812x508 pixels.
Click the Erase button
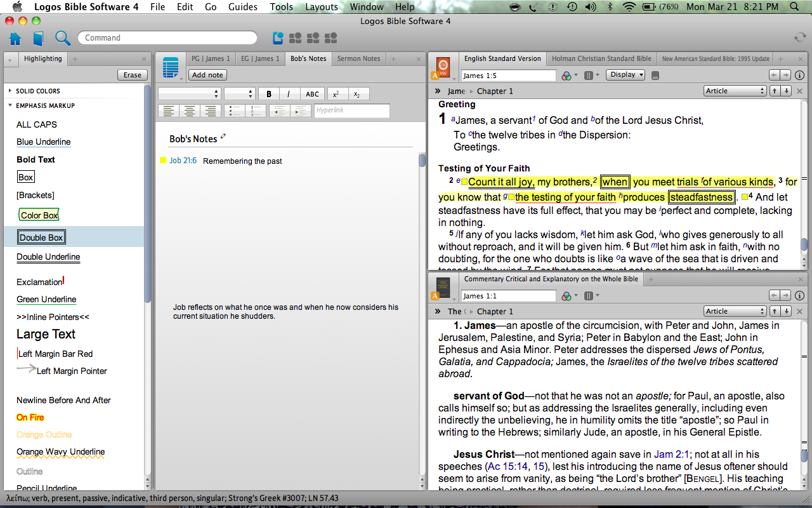click(132, 75)
